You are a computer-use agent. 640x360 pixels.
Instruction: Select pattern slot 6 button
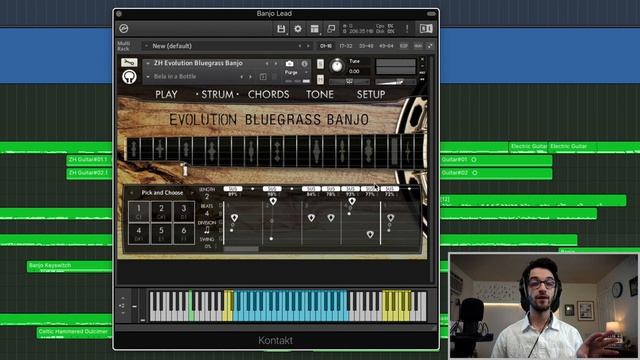[184, 234]
